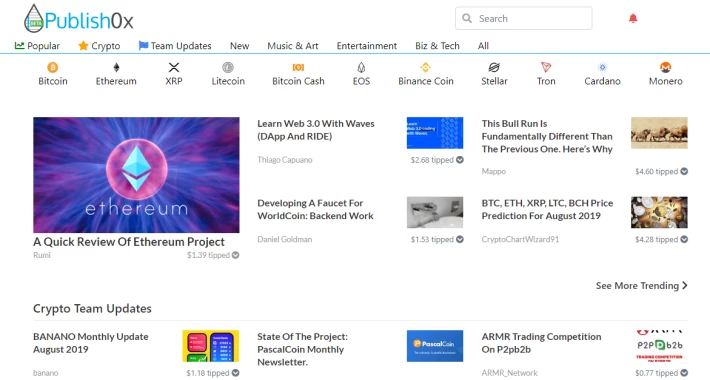Image resolution: width=710 pixels, height=380 pixels.
Task: Expand tip details for $1.53 tipped
Action: (460, 239)
